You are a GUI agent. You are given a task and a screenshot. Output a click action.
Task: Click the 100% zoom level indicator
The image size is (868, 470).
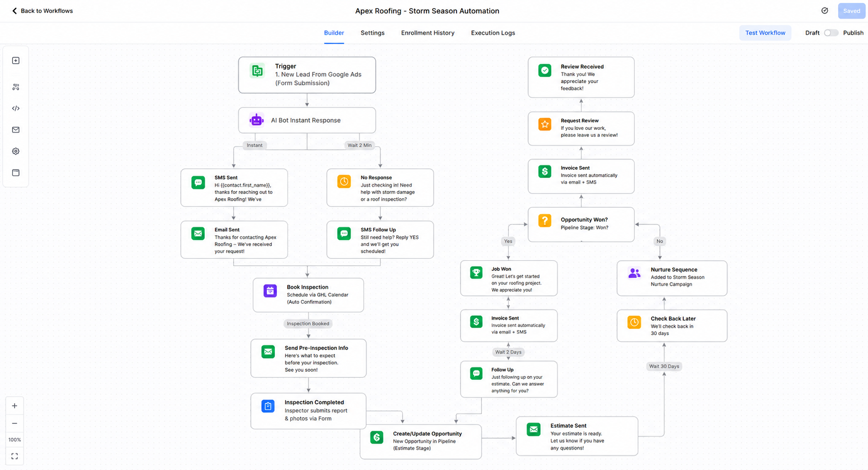pyautogui.click(x=14, y=439)
